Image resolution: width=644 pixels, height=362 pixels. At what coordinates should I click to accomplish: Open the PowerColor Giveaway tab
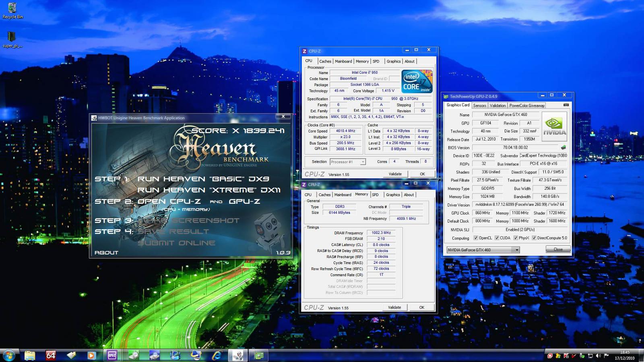(x=526, y=105)
